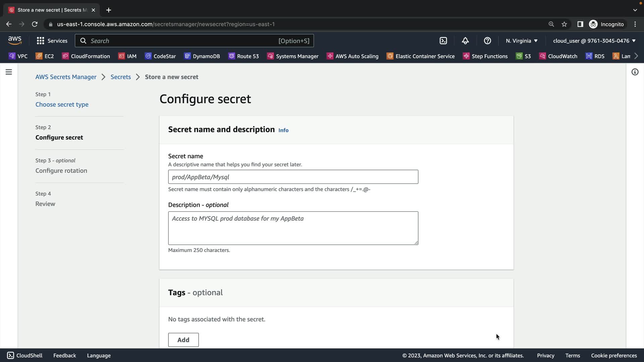The width and height of the screenshot is (644, 362).
Task: Open the Services grid menu
Action: pyautogui.click(x=52, y=41)
